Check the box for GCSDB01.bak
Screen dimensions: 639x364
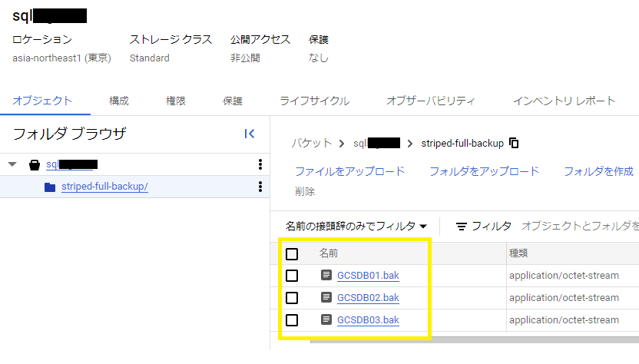292,276
